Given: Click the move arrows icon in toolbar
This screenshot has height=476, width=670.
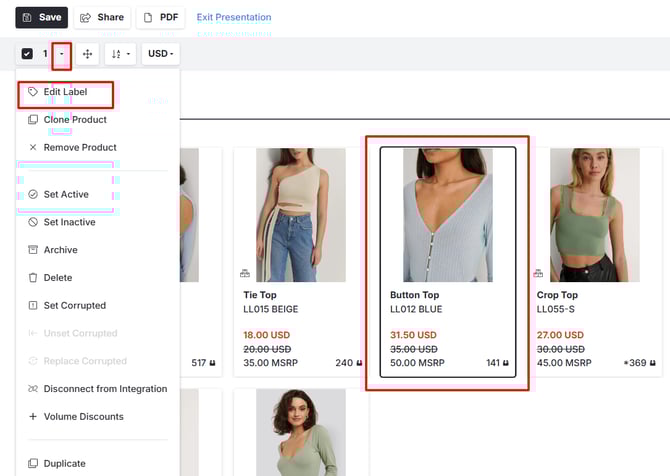Looking at the screenshot, I should point(88,53).
